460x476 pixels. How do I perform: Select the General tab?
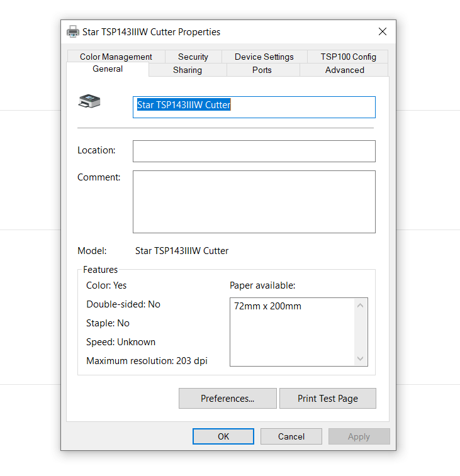(108, 69)
